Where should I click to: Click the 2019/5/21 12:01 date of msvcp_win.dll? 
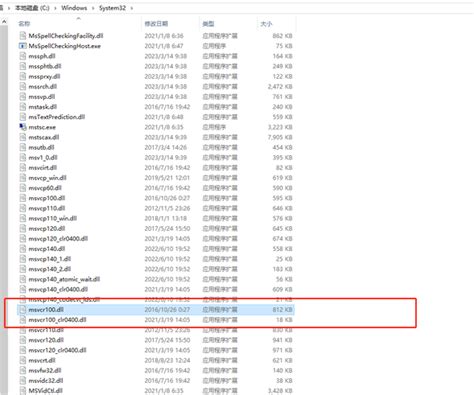167,178
